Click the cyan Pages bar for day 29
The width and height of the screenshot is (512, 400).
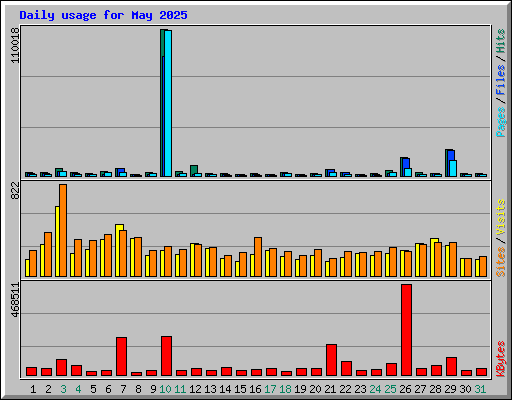pos(453,168)
